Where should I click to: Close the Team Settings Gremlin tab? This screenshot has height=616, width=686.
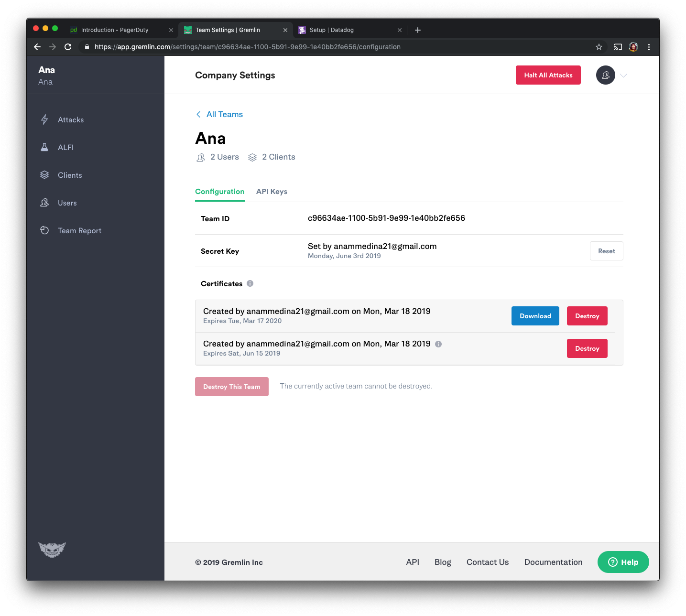coord(285,30)
